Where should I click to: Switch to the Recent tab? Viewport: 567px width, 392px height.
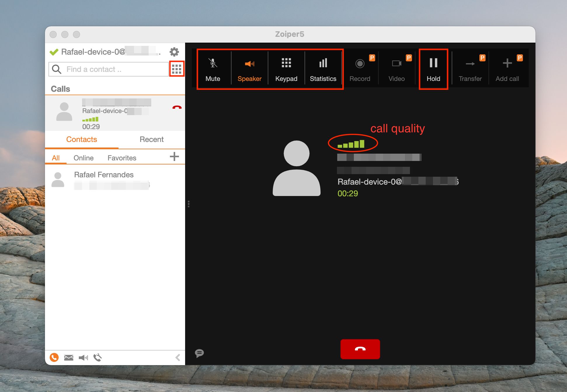tap(152, 139)
